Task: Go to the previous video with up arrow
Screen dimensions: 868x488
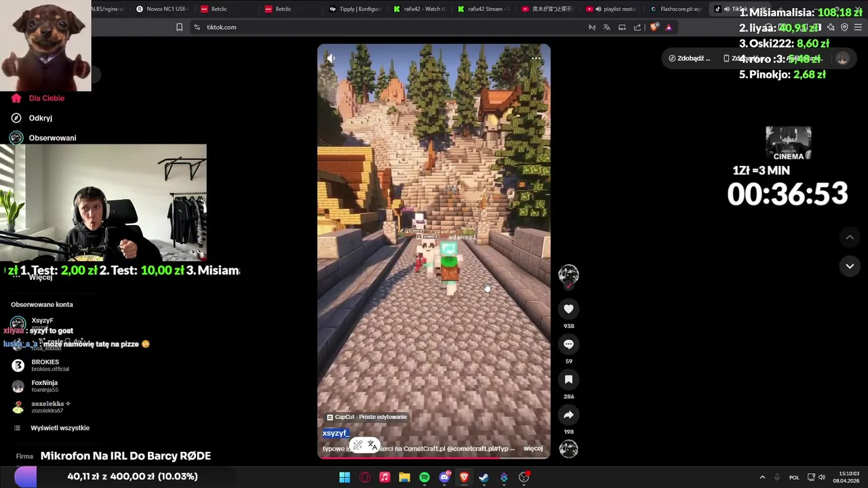Action: point(850,237)
